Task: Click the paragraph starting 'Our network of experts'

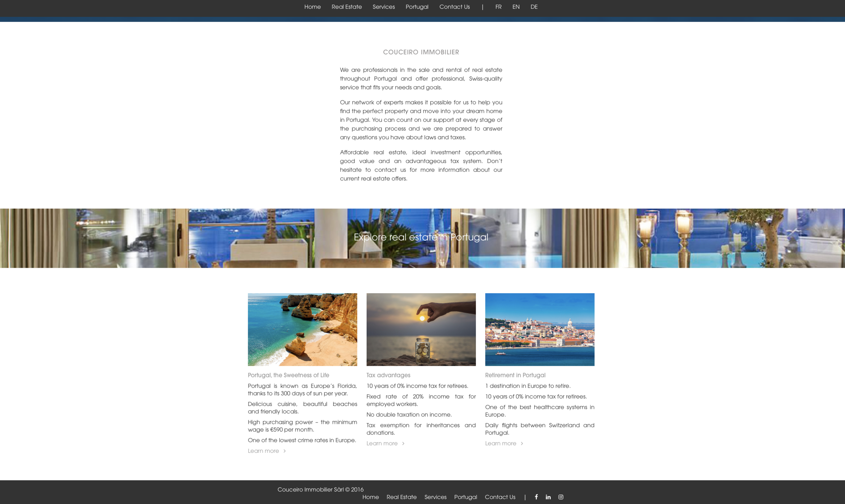Action: pos(421,120)
